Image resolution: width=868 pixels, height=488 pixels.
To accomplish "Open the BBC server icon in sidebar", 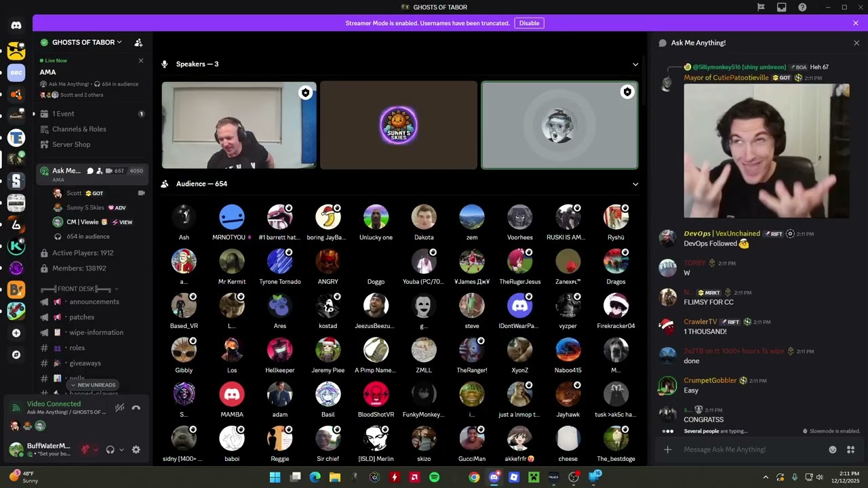I will click(16, 73).
